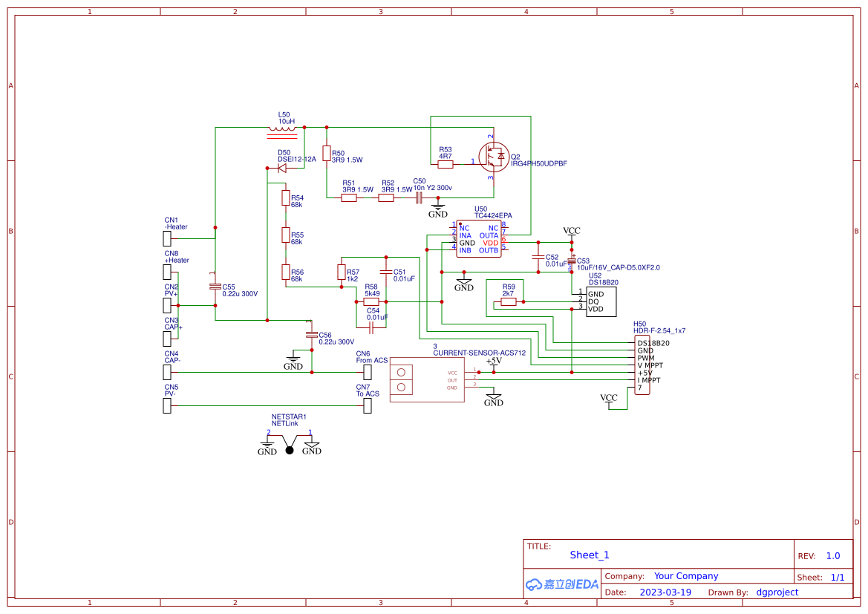This screenshot has height=614, width=868.
Task: Click the 'I MPPT' pin label on H50
Action: tap(649, 380)
